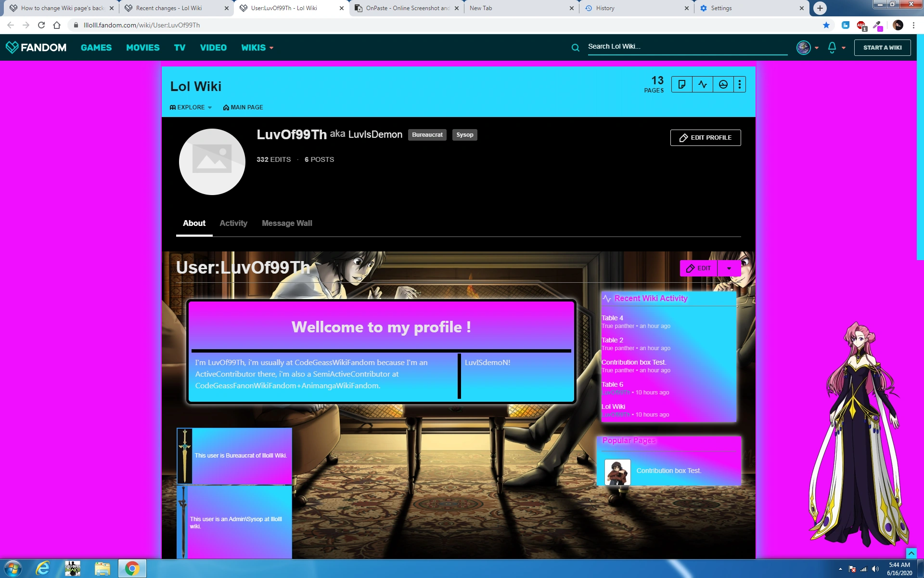Open the Contribution box Test activity link
This screenshot has height=578, width=924.
[633, 362]
